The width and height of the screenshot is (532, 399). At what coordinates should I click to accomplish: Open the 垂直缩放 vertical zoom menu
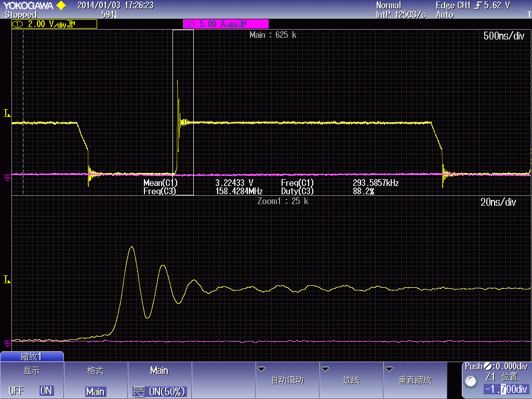[415, 380]
